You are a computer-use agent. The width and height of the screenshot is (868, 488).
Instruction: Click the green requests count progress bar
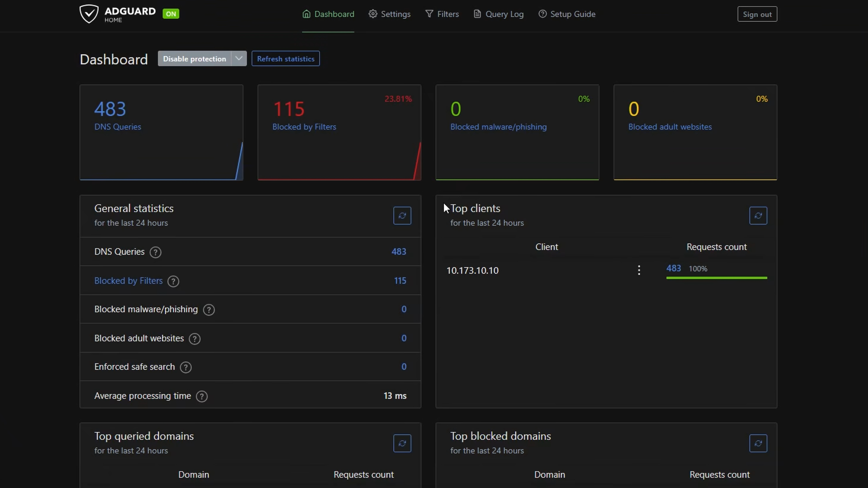click(716, 278)
